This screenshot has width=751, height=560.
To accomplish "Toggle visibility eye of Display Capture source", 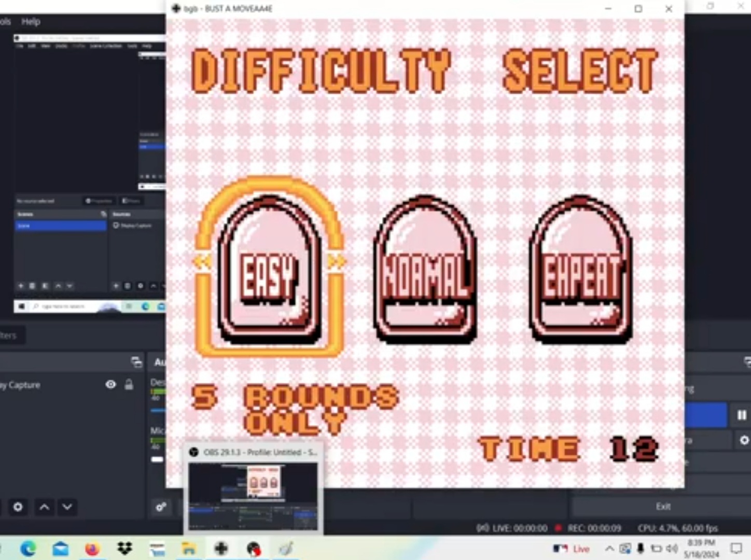I will [x=110, y=384].
